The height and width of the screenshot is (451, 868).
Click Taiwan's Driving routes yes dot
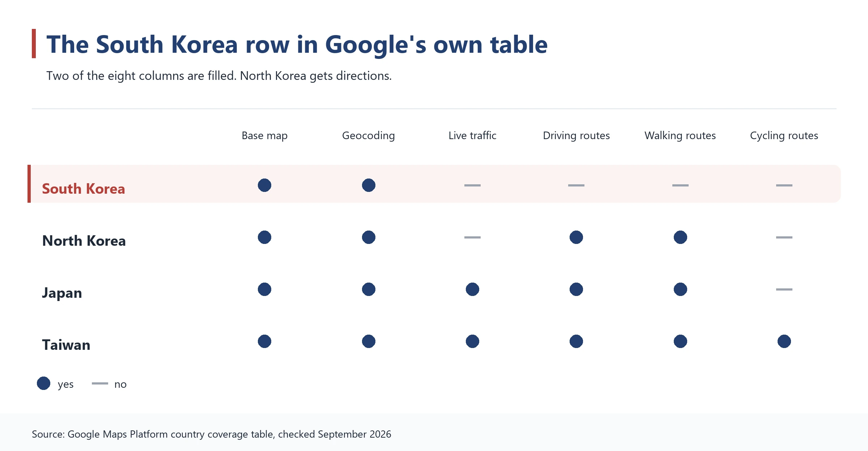coord(576,342)
